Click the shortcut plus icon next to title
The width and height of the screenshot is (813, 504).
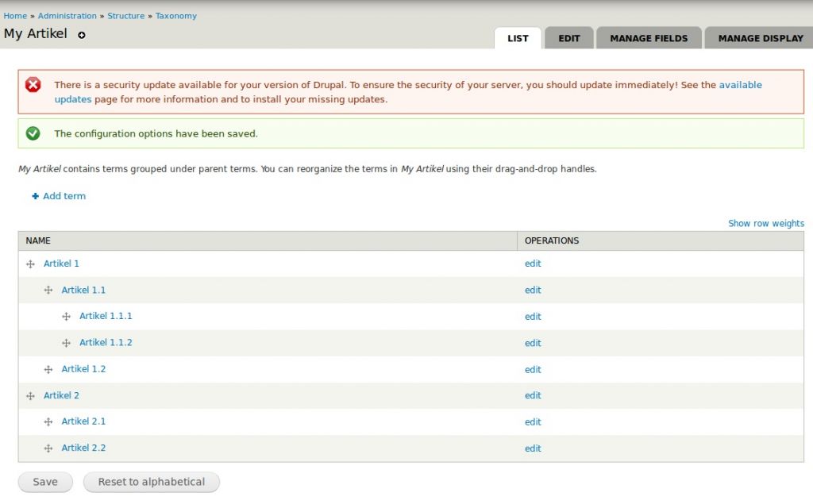82,35
